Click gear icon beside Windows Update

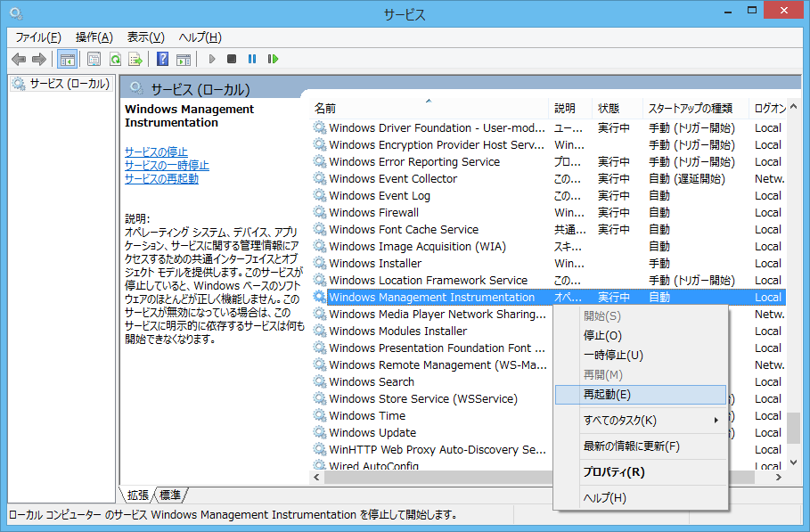pyautogui.click(x=320, y=432)
